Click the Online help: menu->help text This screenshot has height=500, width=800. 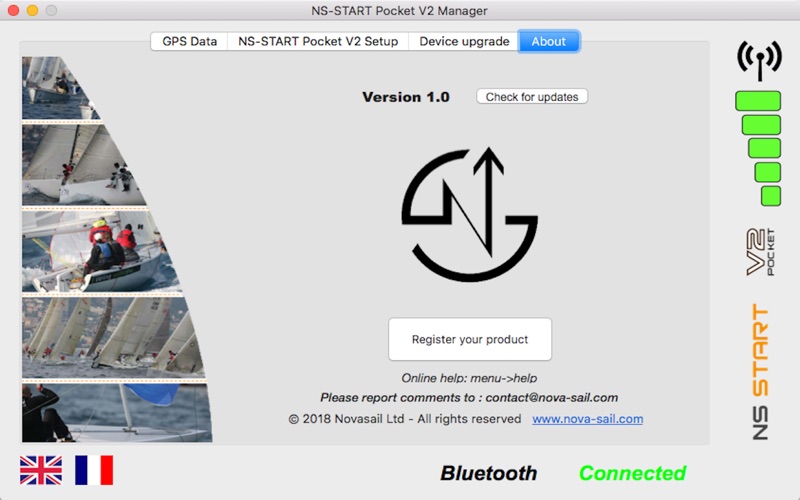tap(469, 378)
